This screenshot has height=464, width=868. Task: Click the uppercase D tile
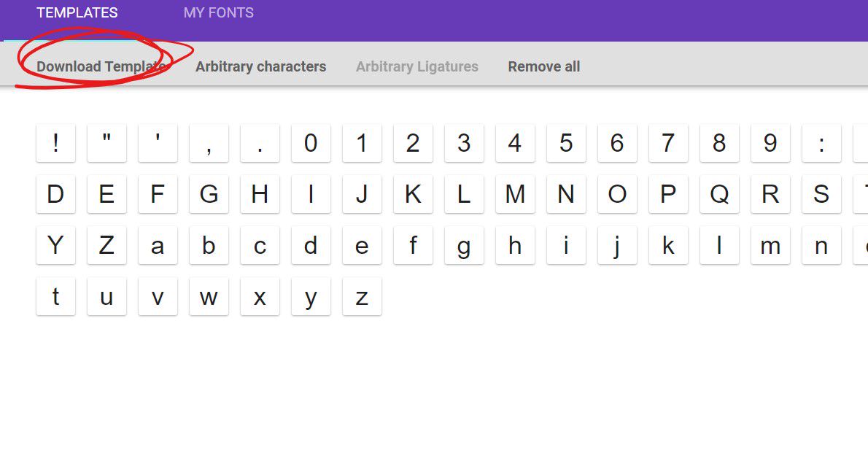pyautogui.click(x=55, y=194)
